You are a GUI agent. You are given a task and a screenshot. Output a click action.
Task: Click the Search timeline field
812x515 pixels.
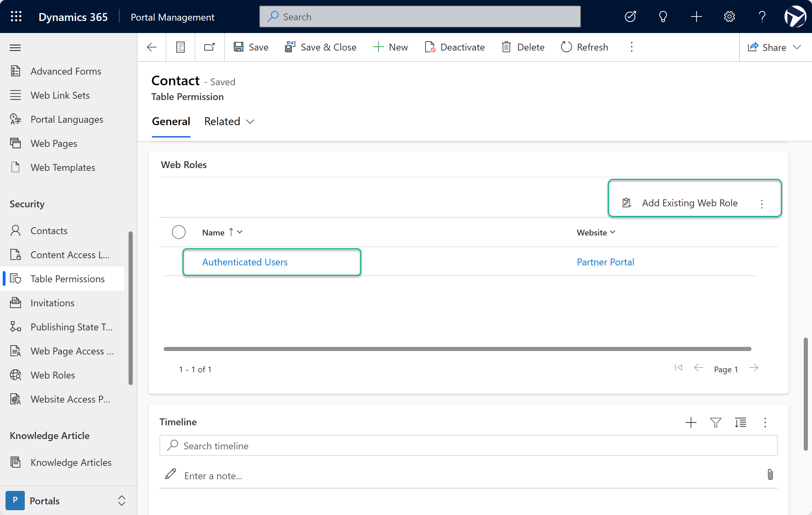468,446
